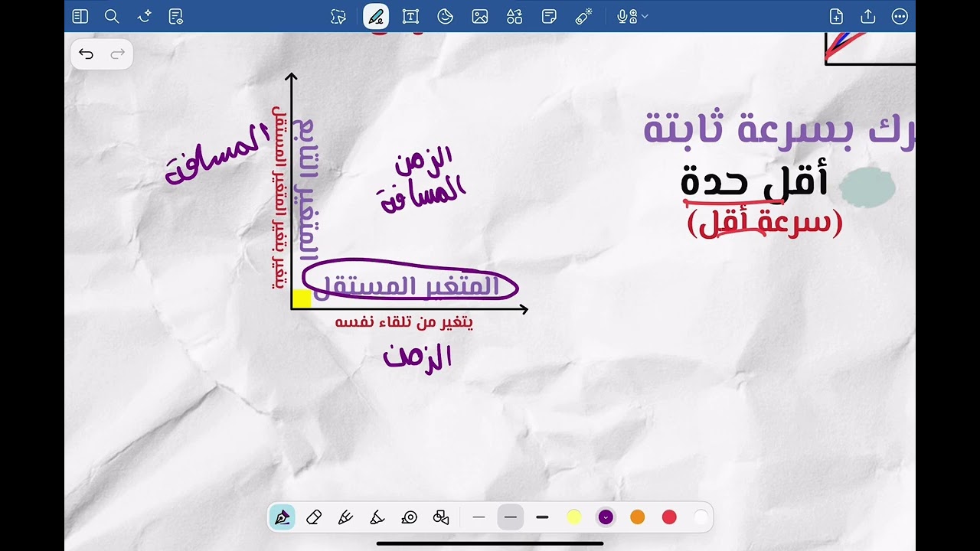Add a sticky note comment
Screen dimensions: 980x551
tap(549, 17)
